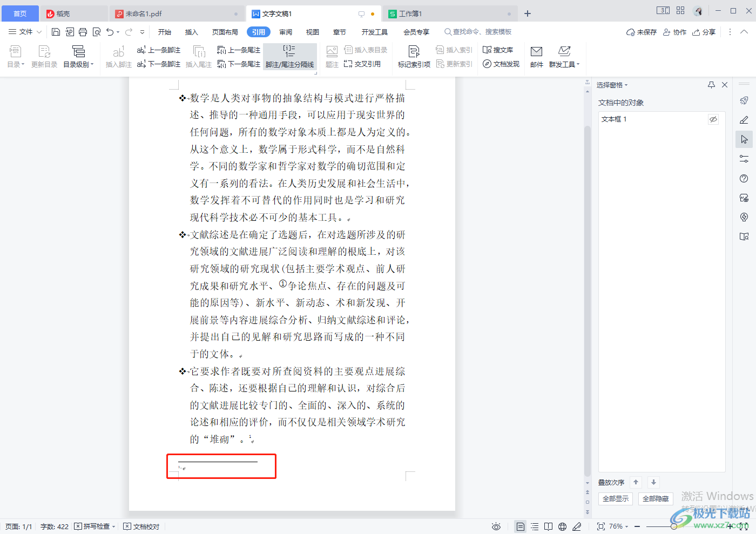Collapse the ribbon with the chevron
756x534 pixels.
tap(744, 32)
